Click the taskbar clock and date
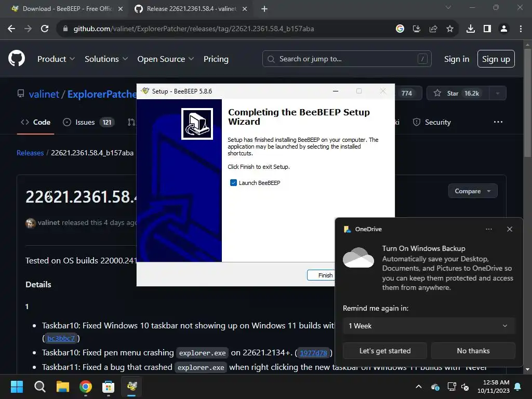Screen dimensions: 532x399 494,387
